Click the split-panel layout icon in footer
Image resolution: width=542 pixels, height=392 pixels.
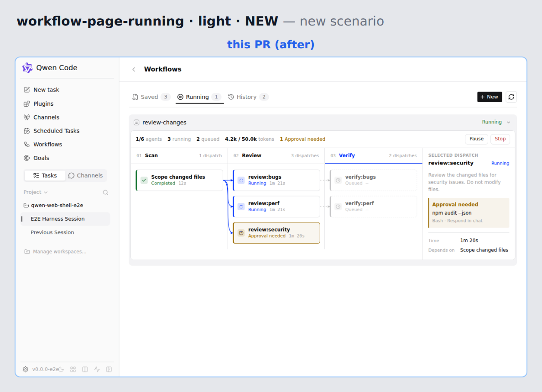click(x=85, y=369)
